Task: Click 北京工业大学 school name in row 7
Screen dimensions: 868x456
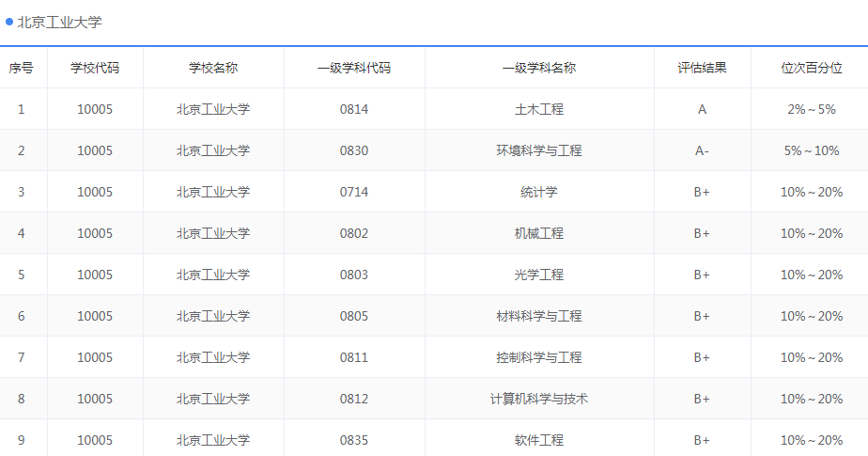Action: (213, 357)
